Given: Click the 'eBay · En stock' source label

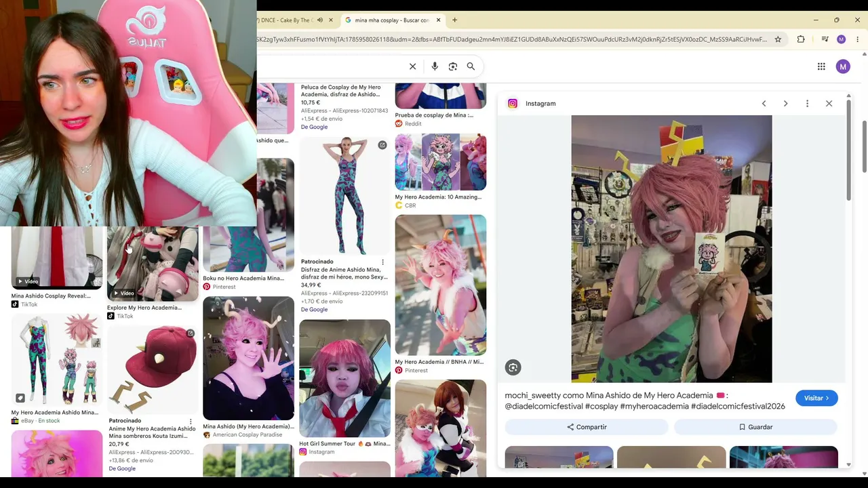Looking at the screenshot, I should click(41, 421).
